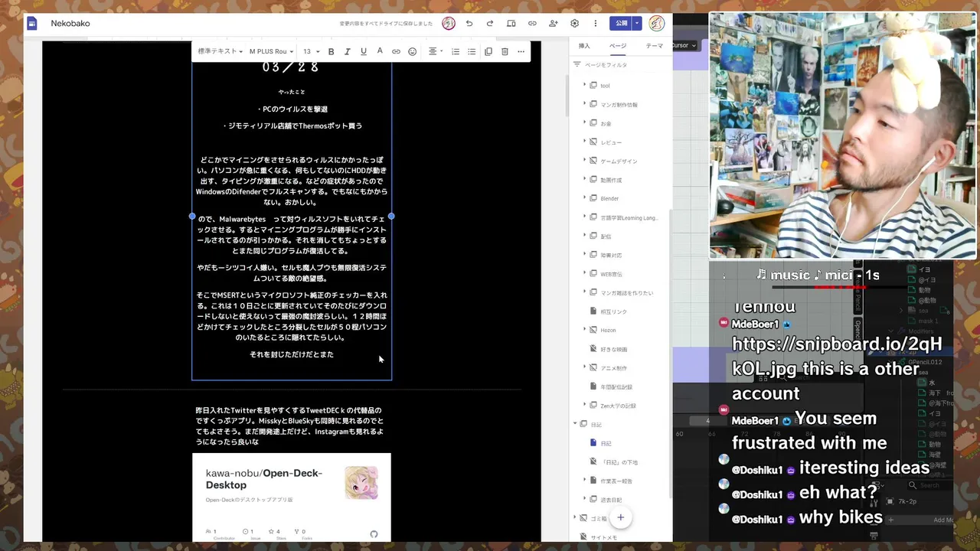Undo the last change
This screenshot has height=551, width=980.
tap(469, 24)
